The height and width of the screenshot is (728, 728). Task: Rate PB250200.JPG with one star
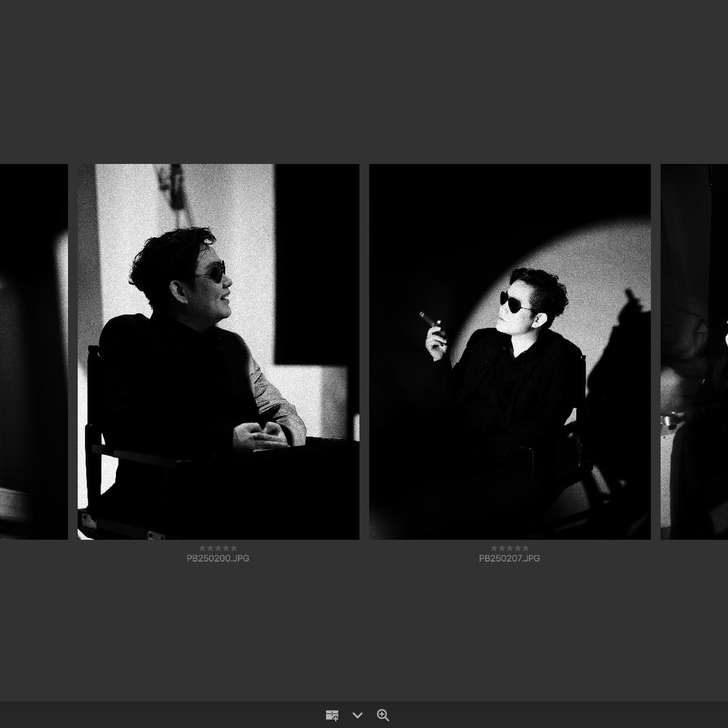(x=202, y=548)
